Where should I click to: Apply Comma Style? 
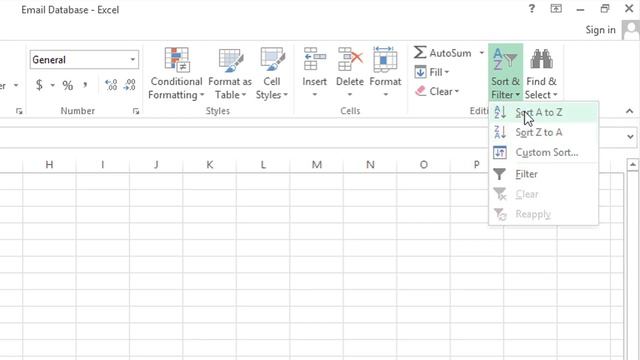[x=85, y=85]
